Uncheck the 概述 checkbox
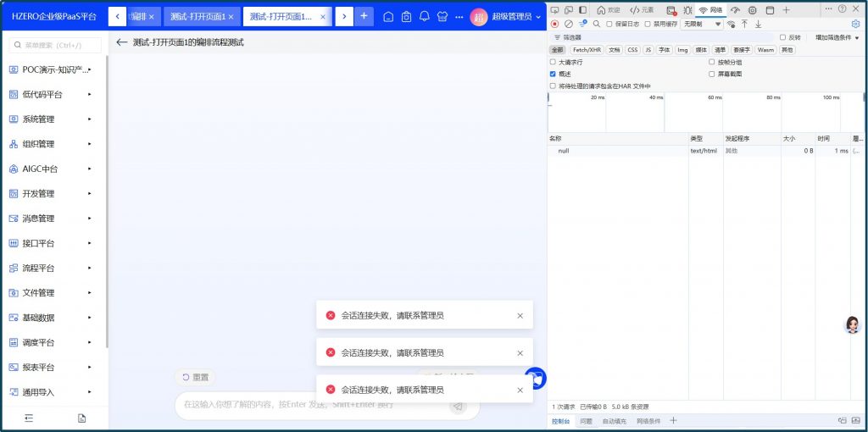The width and height of the screenshot is (868, 432). tap(553, 74)
